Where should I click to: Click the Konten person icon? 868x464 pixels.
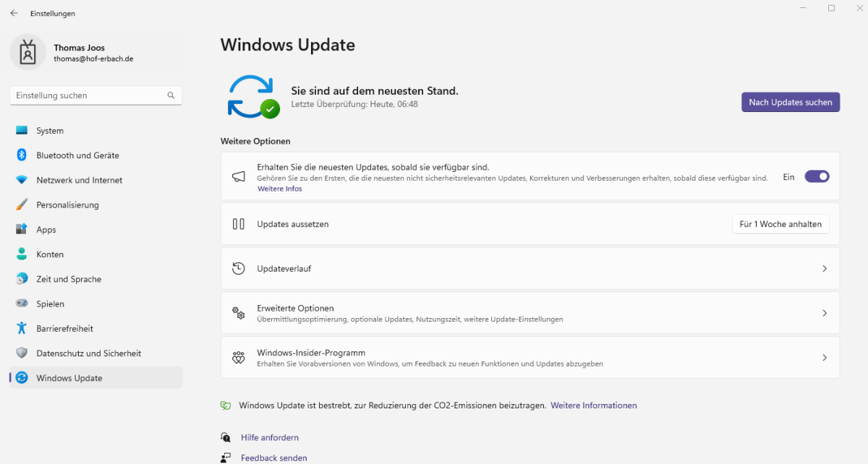click(x=22, y=254)
